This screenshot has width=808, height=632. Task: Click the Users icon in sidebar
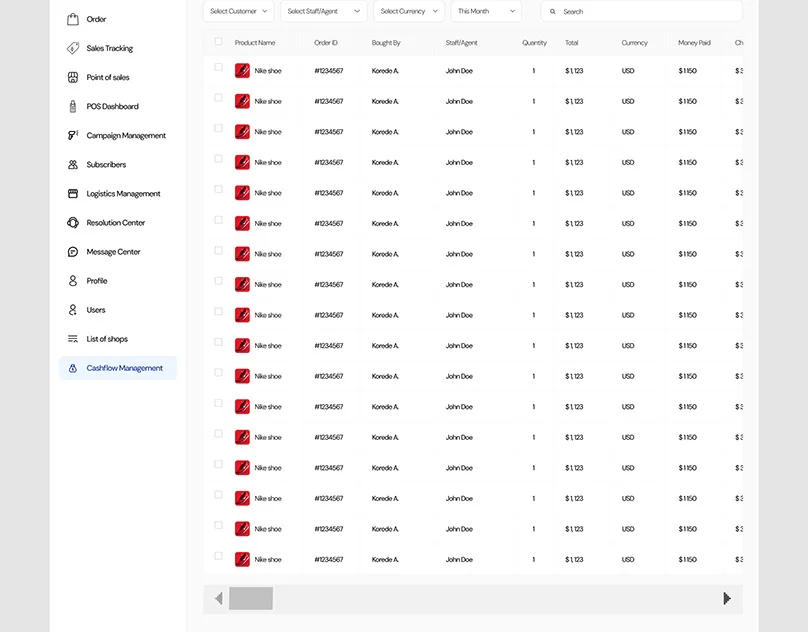point(73,310)
